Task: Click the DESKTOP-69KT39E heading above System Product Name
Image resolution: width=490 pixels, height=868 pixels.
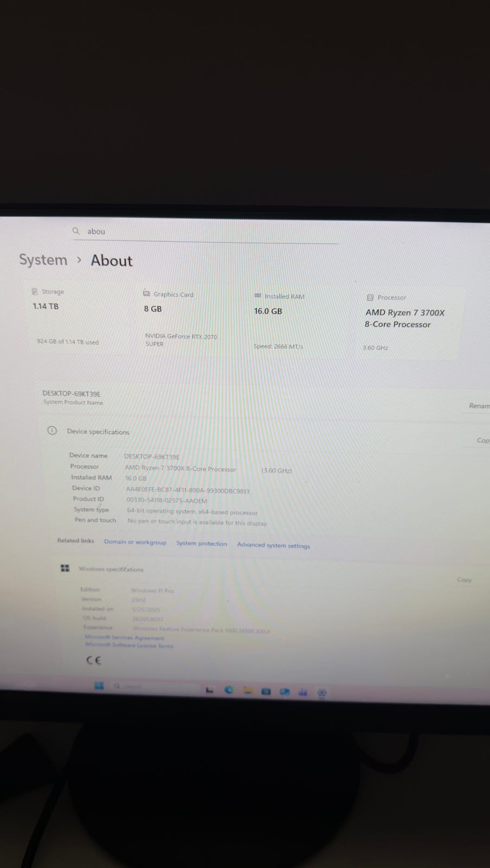Action: point(72,394)
